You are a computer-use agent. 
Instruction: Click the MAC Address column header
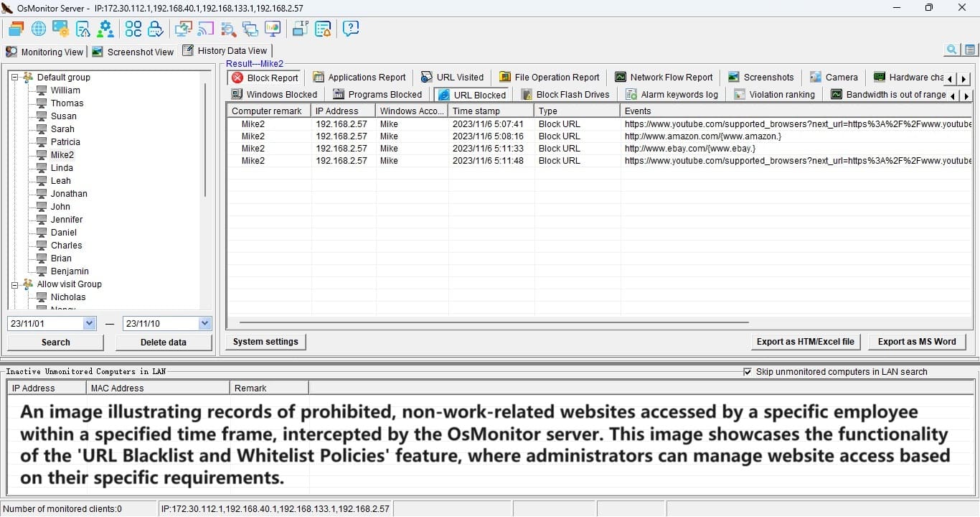click(159, 388)
